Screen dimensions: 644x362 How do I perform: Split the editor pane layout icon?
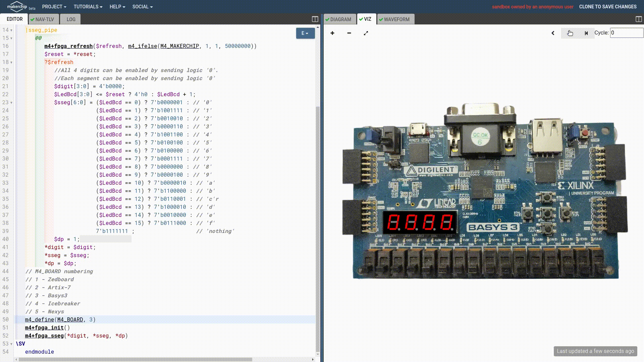[315, 19]
